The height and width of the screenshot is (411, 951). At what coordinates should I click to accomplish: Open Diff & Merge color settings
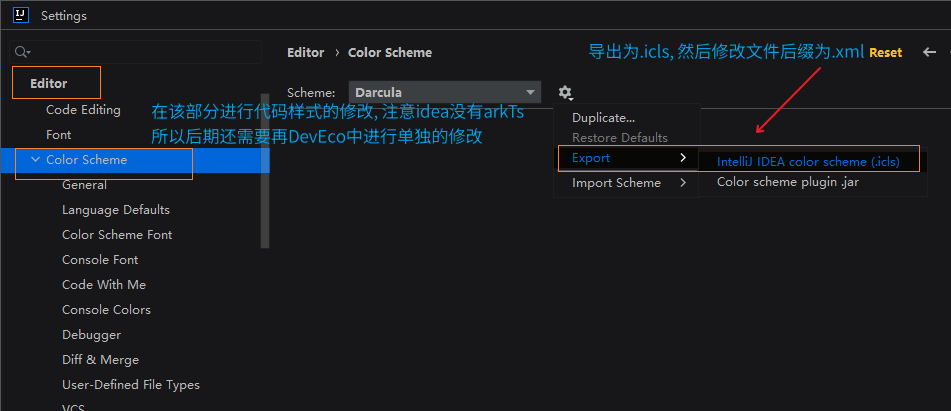[100, 359]
